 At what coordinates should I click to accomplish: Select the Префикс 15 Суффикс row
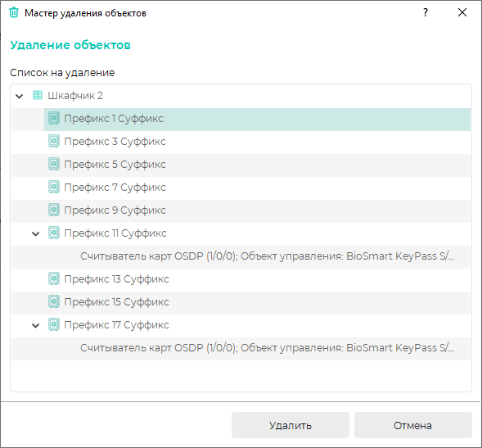point(241,302)
